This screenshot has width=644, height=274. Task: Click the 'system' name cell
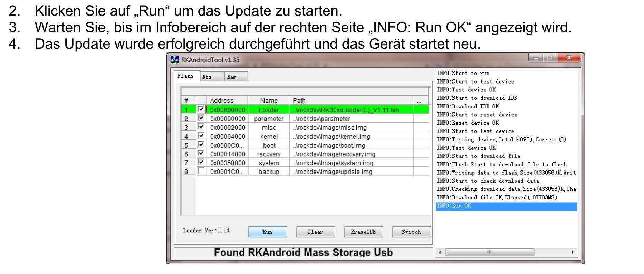point(269,163)
